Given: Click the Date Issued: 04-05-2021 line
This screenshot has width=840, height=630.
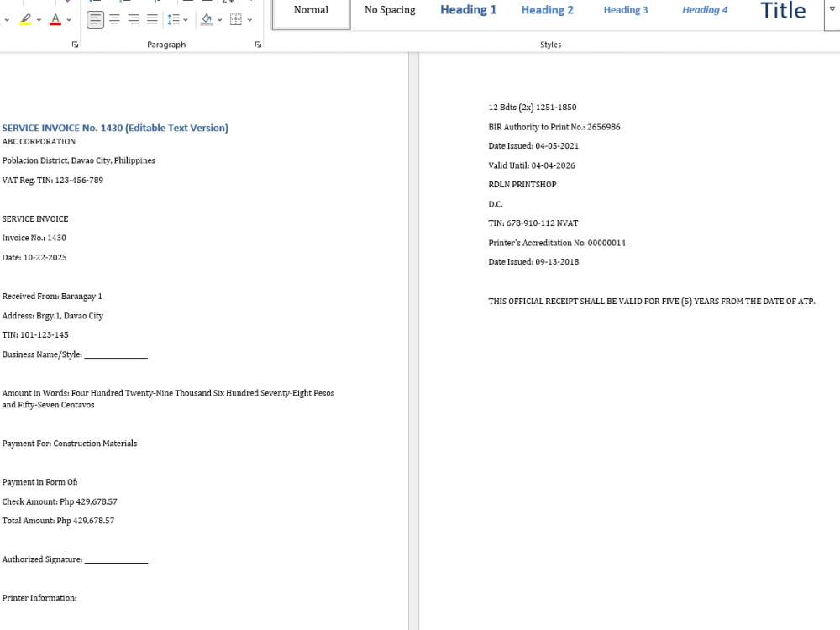Looking at the screenshot, I should [x=533, y=145].
